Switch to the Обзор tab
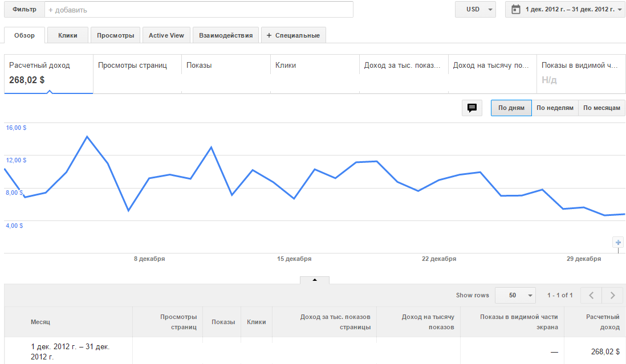The image size is (626, 364). 25,35
